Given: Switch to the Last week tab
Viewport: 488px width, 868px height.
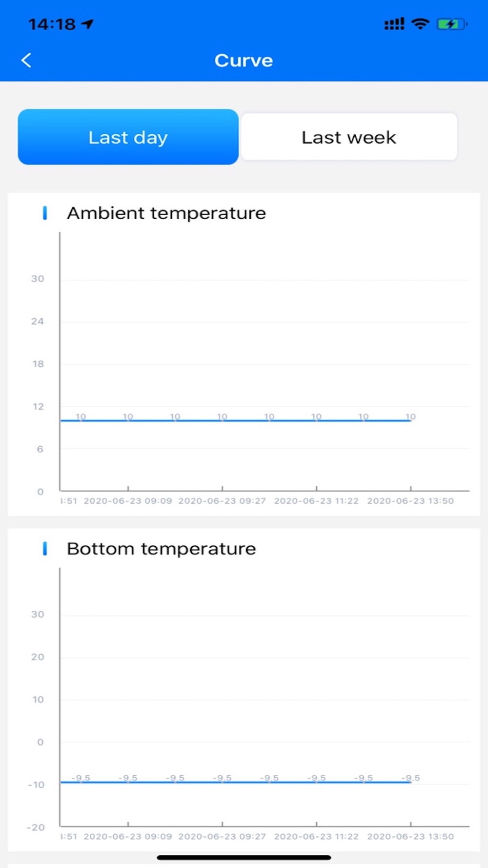Looking at the screenshot, I should point(349,137).
